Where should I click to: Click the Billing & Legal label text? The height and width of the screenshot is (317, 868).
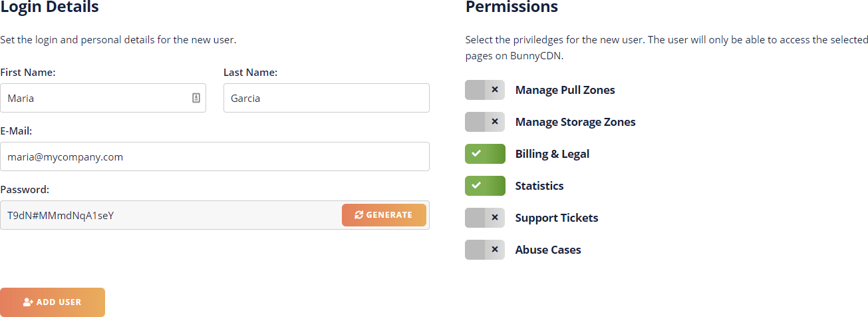coord(553,154)
